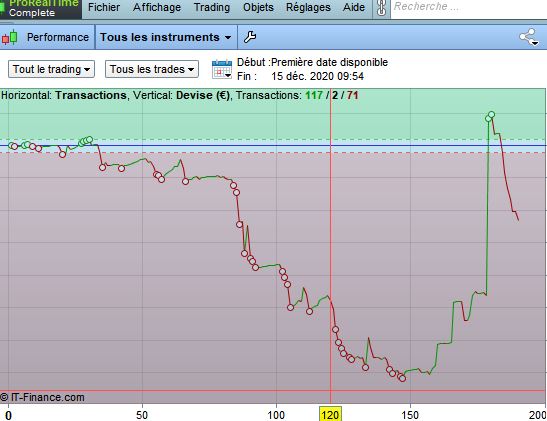Click the 50 label on the horizontal axis
The width and height of the screenshot is (547, 421).
click(142, 415)
